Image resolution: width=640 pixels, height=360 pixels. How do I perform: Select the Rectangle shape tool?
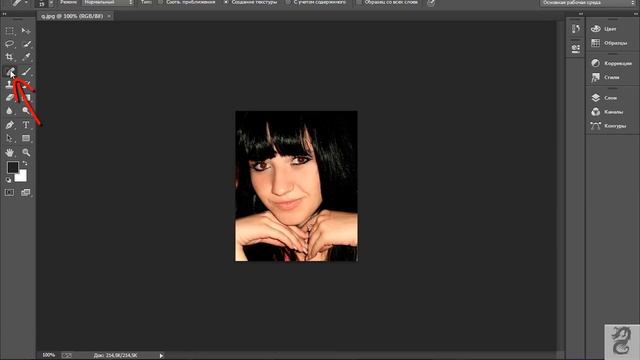coord(26,138)
